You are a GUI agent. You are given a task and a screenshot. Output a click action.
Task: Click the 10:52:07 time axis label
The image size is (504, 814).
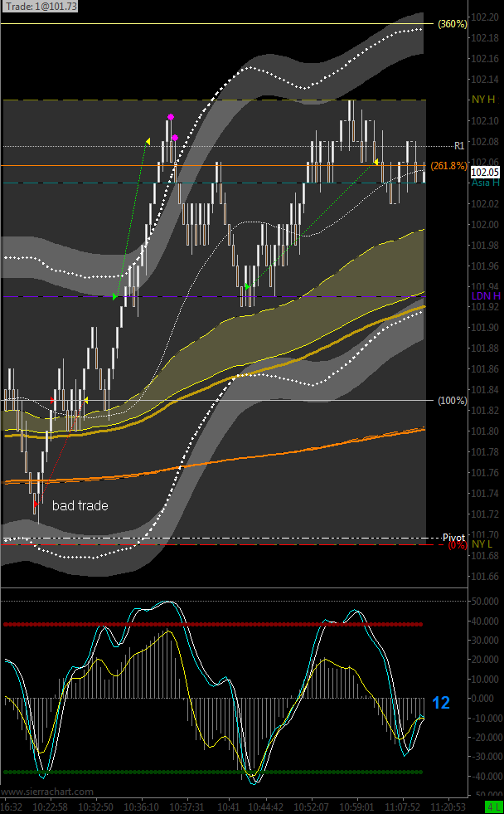313,807
